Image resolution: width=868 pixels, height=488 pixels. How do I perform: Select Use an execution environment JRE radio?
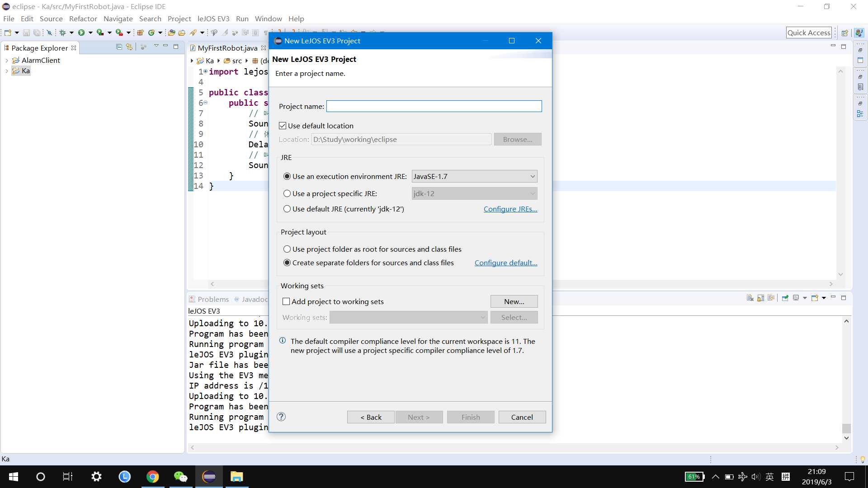pyautogui.click(x=287, y=176)
